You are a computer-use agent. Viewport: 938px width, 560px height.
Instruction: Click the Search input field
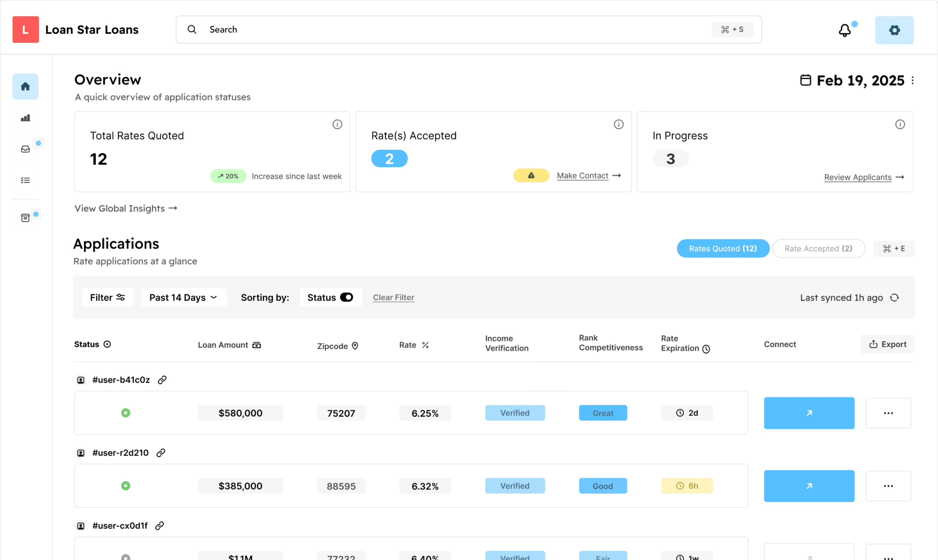click(x=469, y=30)
